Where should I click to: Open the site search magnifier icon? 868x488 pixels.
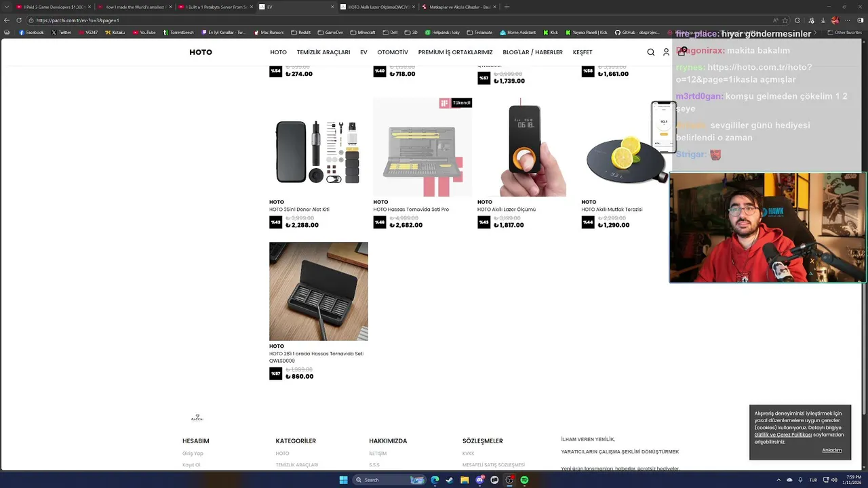pos(651,52)
